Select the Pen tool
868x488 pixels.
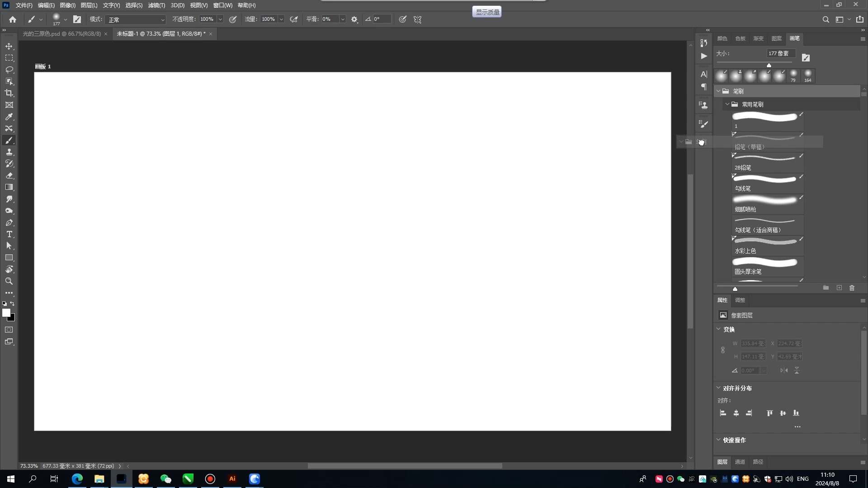tap(9, 222)
